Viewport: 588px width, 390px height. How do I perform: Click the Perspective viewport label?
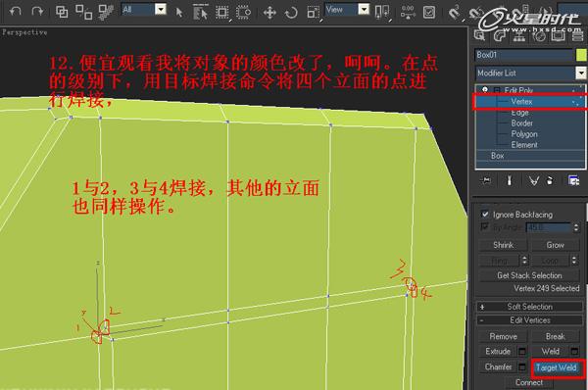[24, 32]
